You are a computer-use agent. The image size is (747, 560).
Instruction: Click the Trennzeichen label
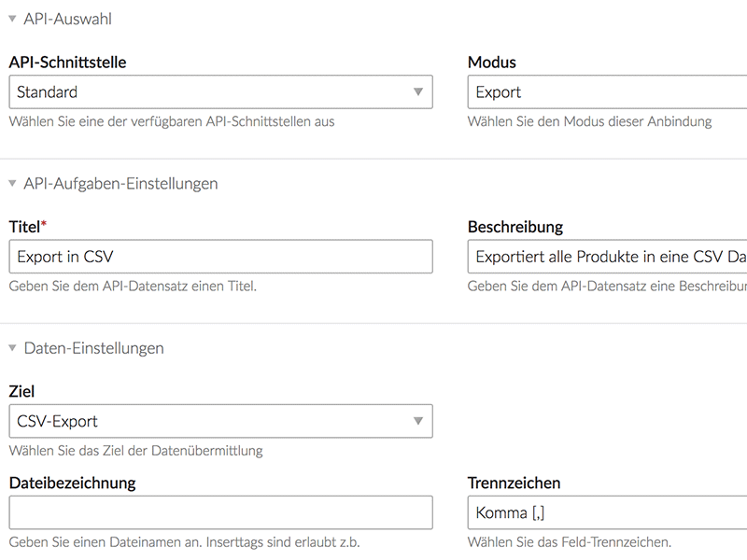point(514,483)
